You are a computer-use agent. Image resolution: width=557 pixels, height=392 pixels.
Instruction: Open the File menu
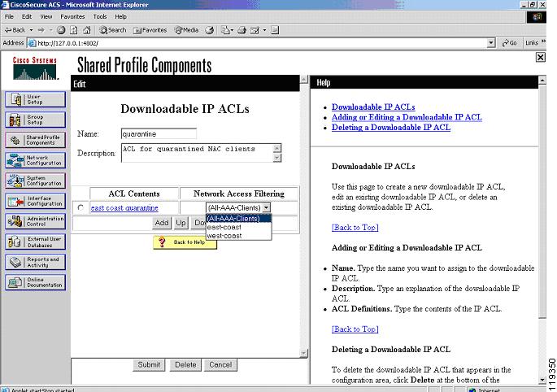click(9, 17)
